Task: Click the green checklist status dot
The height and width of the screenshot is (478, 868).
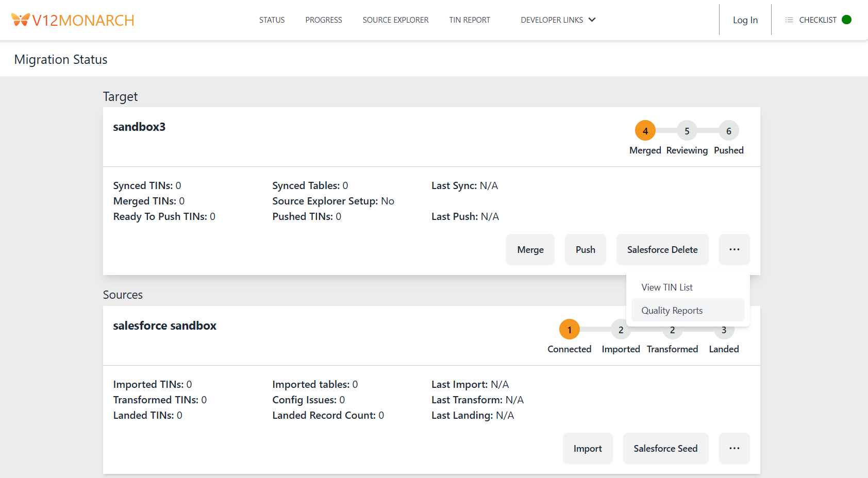Action: 846,19
